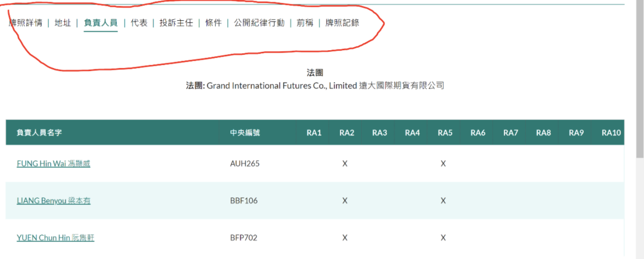Open the 牌照詳情 tab
Viewport: 644px width, 259px height.
26,23
